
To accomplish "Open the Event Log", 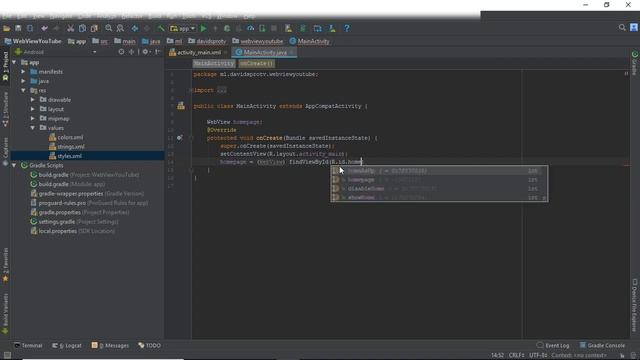I will click(x=553, y=345).
